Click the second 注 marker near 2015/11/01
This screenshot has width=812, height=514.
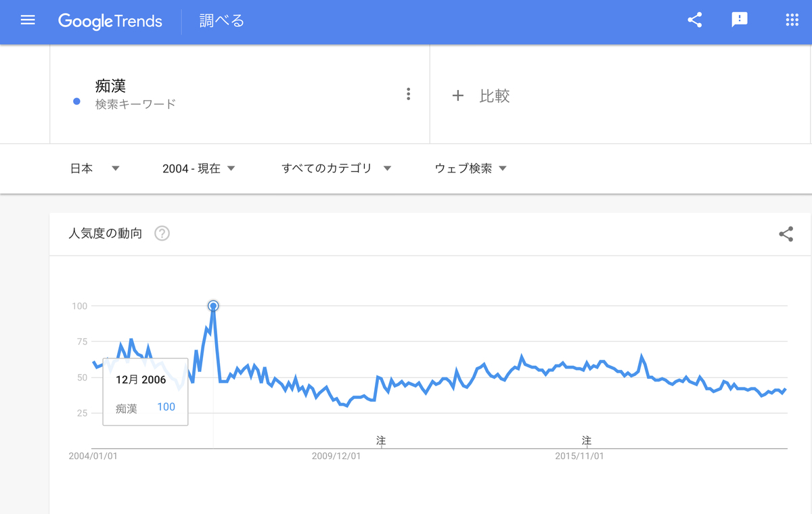586,440
